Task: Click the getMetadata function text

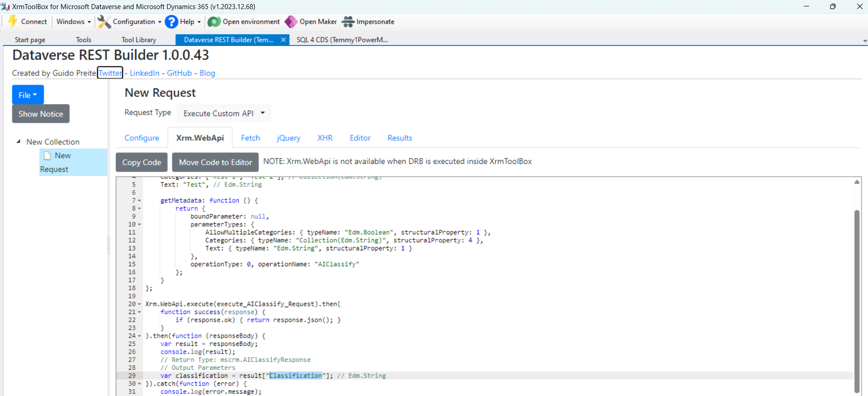Action: tap(209, 200)
